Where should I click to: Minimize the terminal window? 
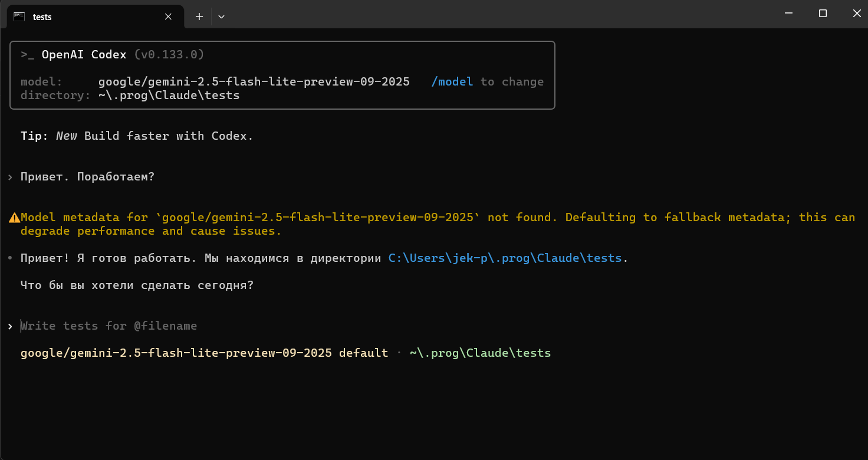788,14
